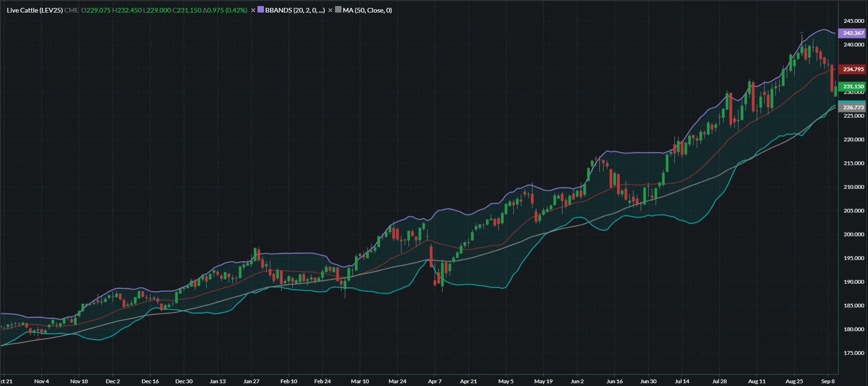Viewport: 868px width, 386px height.
Task: Click the 200.000 price axis label
Action: click(854, 235)
